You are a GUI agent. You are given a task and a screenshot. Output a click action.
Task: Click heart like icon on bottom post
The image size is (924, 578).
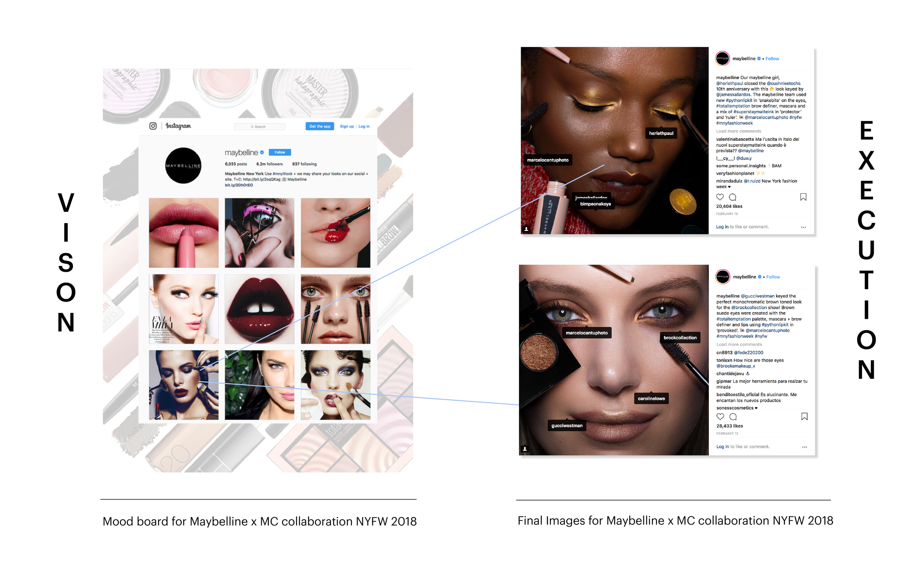click(720, 416)
